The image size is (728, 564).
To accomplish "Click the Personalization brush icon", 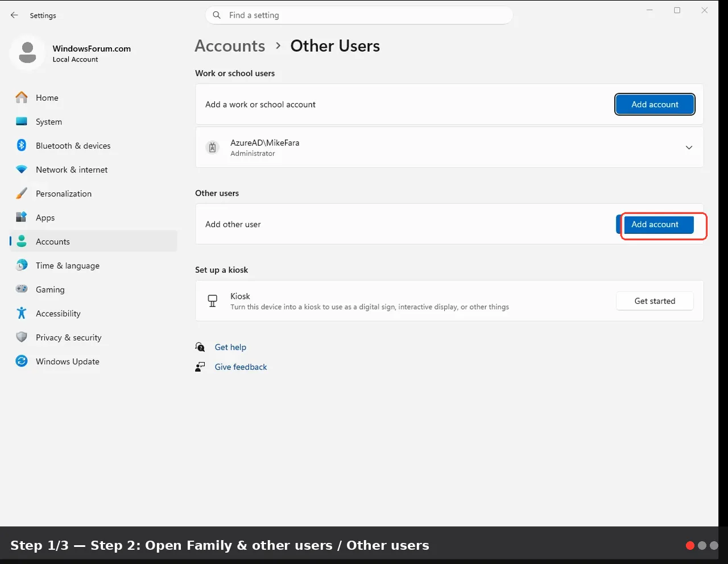I will click(x=22, y=194).
